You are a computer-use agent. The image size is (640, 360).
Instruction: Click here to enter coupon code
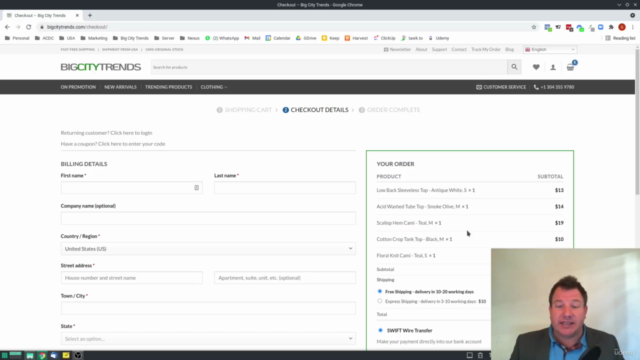[131, 144]
